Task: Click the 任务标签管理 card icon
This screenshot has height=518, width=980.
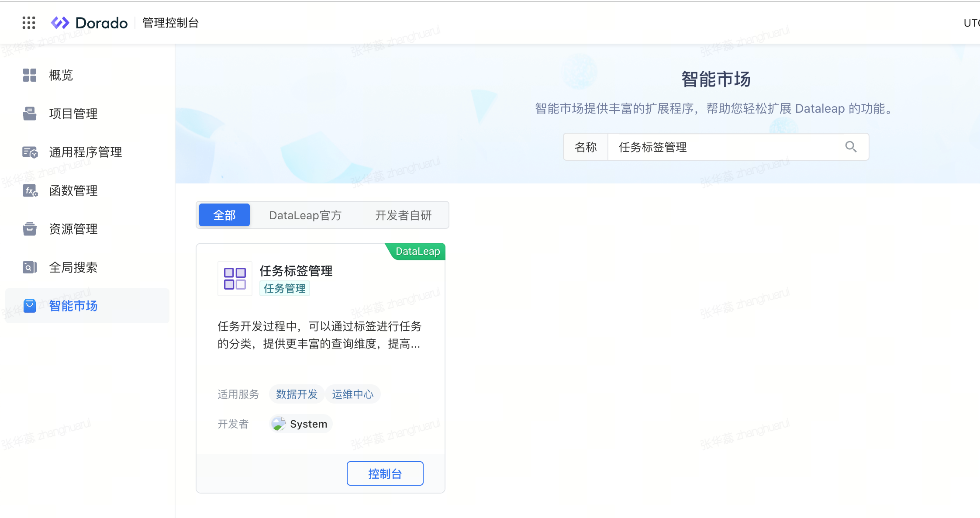Action: click(235, 279)
